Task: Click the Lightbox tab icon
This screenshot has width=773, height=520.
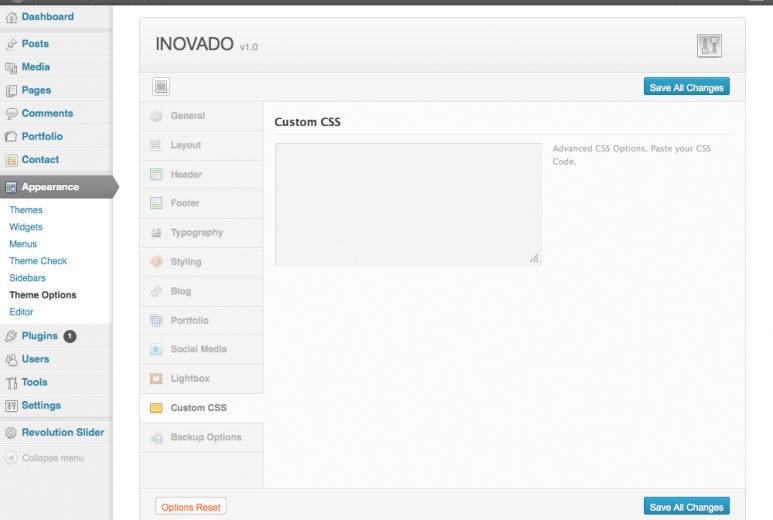Action: tap(156, 379)
